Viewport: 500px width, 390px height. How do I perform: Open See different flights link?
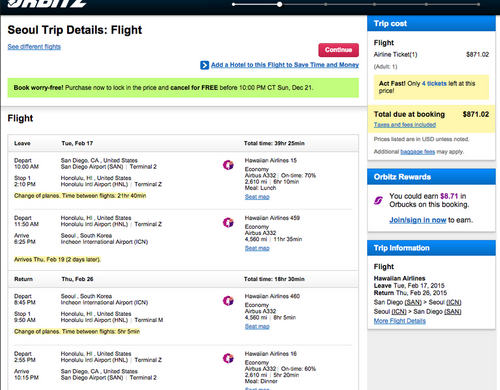coord(34,47)
